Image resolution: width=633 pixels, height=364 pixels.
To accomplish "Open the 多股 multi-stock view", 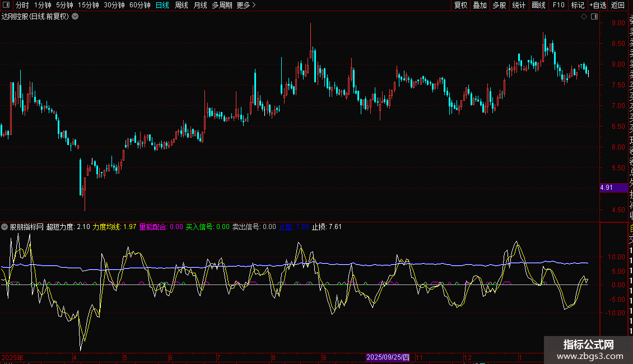I will tap(499, 5).
